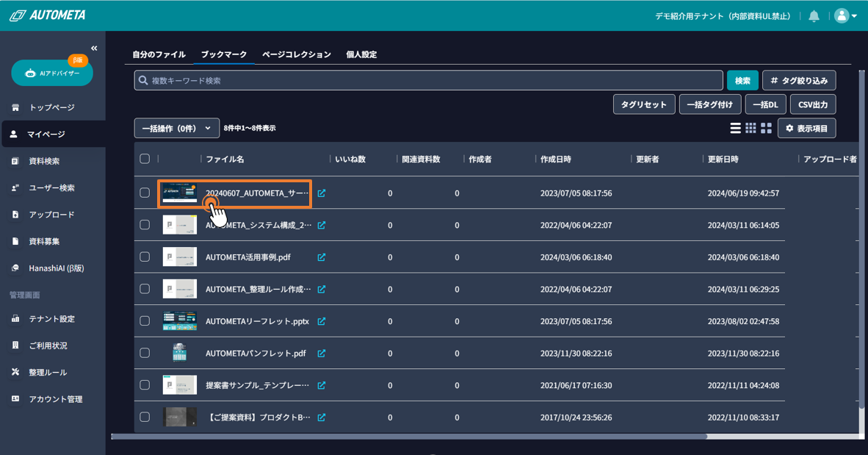The height and width of the screenshot is (455, 868).
Task: Click the 更新日時 column header
Action: click(x=723, y=159)
